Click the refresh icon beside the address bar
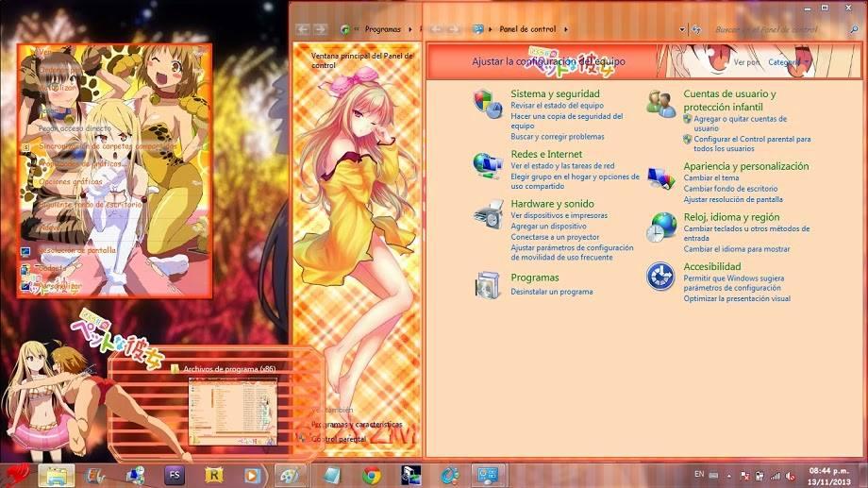The image size is (868, 488). coord(696,29)
